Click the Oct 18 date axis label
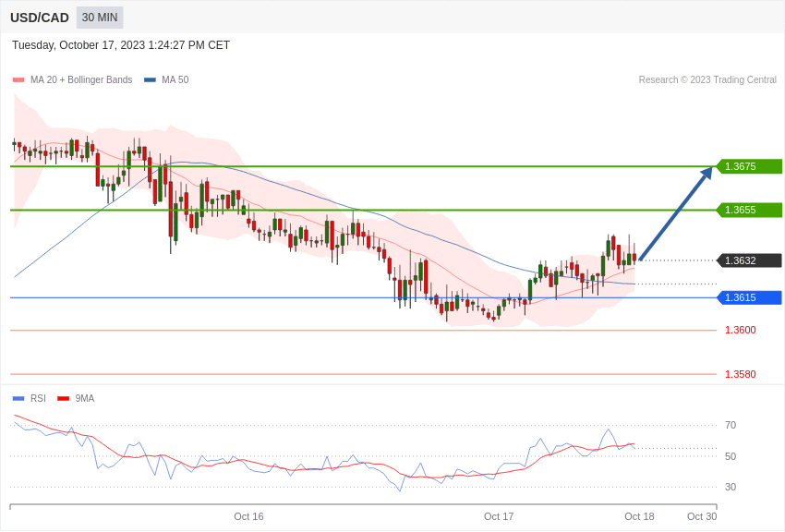This screenshot has width=785, height=532. coord(639,516)
